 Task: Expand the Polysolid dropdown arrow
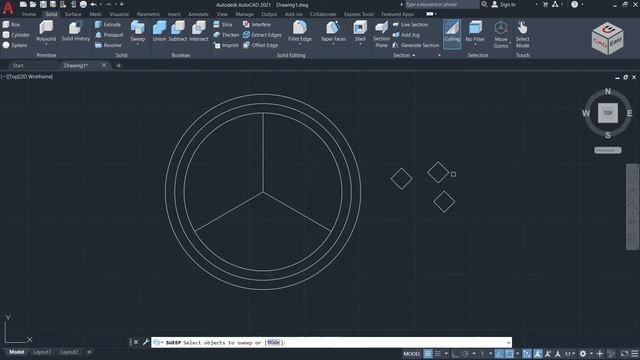(46, 44)
